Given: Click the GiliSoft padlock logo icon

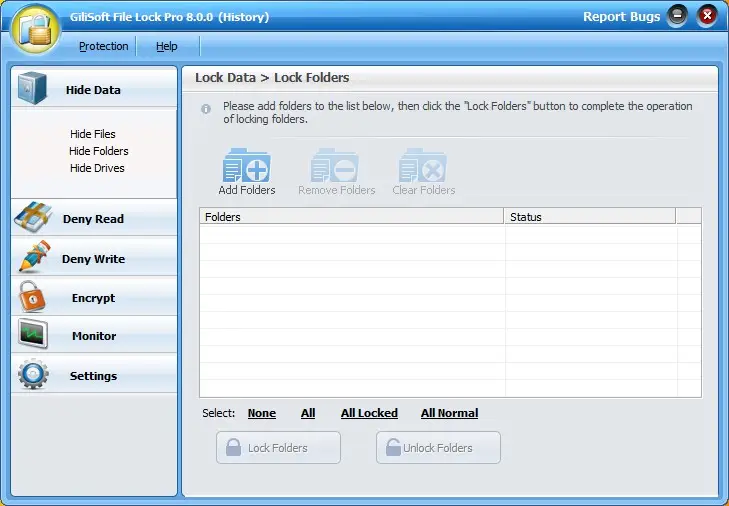Looking at the screenshot, I should [36, 31].
